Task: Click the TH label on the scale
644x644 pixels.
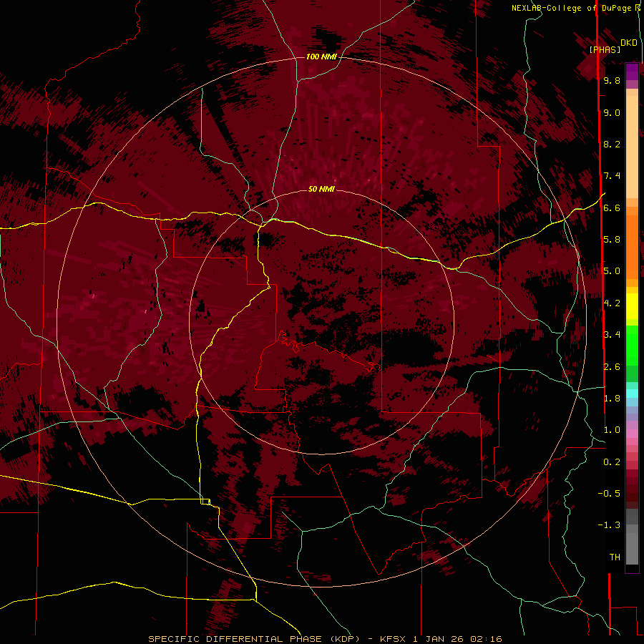Action: [615, 557]
